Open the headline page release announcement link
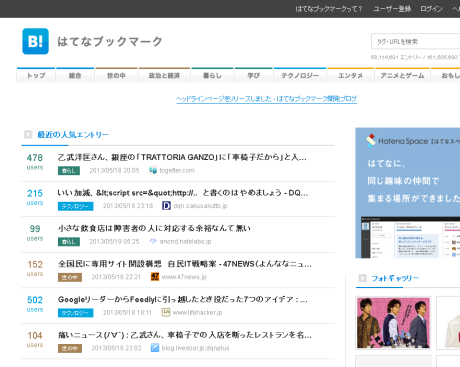Image resolution: width=460 pixels, height=367 pixels. click(266, 99)
